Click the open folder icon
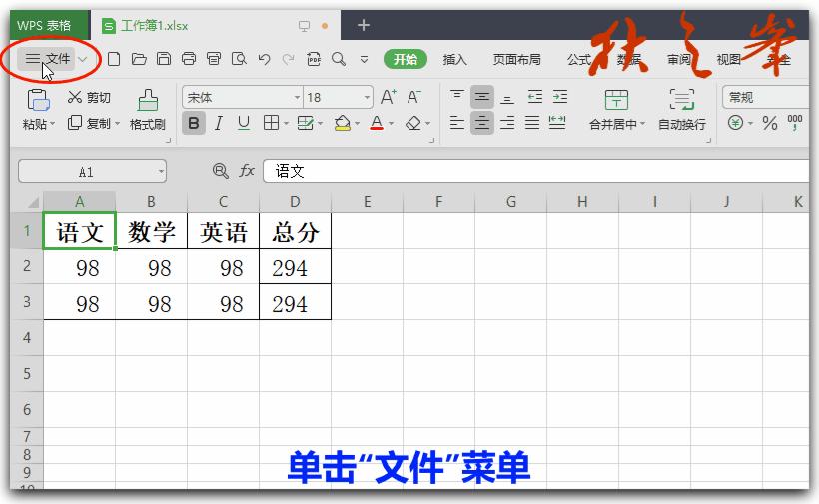Viewport: 819px width, 504px height. 139,59
